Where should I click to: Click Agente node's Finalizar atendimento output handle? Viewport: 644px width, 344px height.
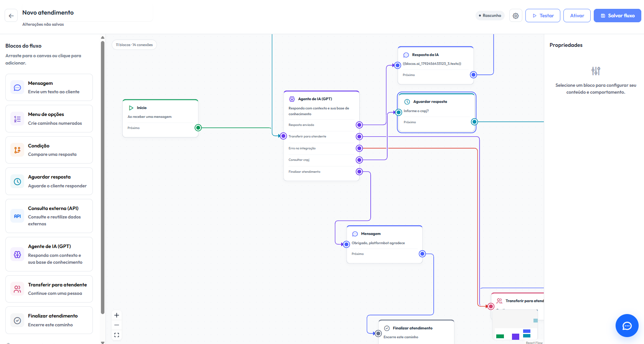coord(359,172)
